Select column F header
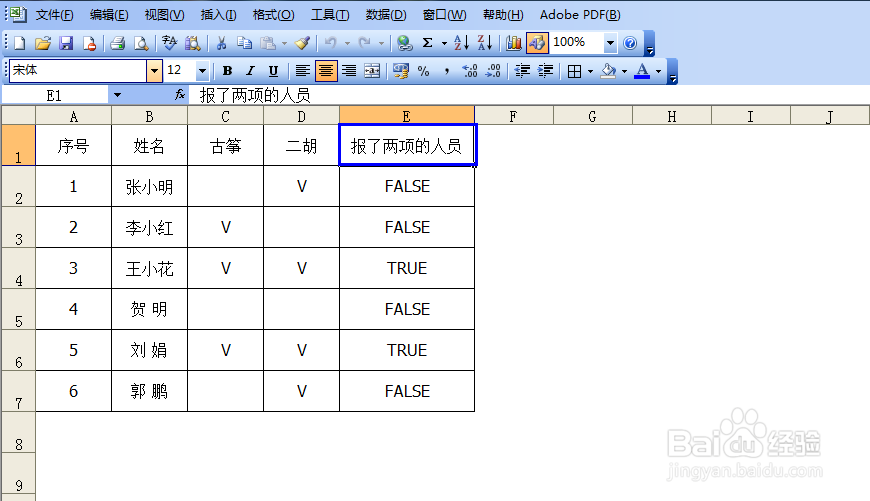This screenshot has width=870, height=501. pos(513,117)
